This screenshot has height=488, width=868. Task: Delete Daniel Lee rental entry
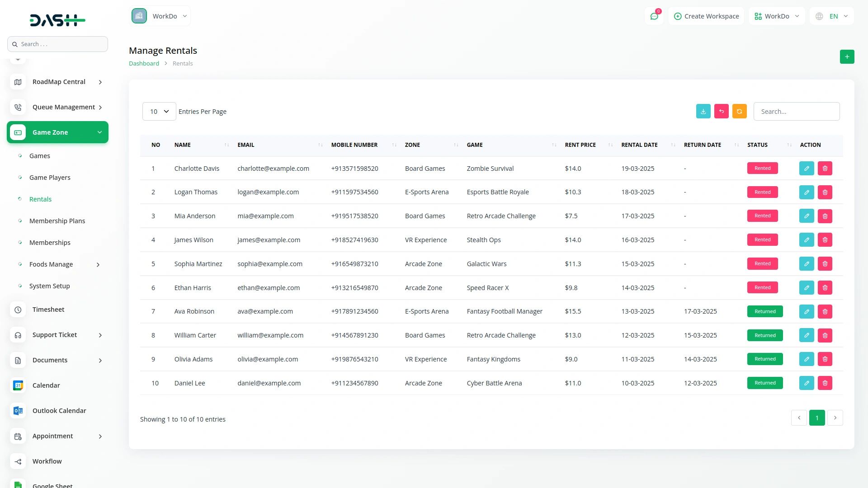825,383
